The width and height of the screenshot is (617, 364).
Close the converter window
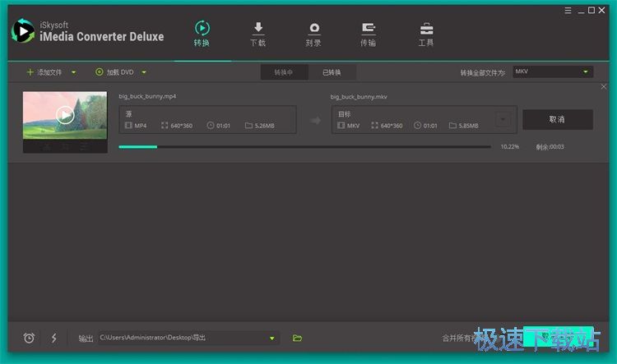pyautogui.click(x=601, y=10)
